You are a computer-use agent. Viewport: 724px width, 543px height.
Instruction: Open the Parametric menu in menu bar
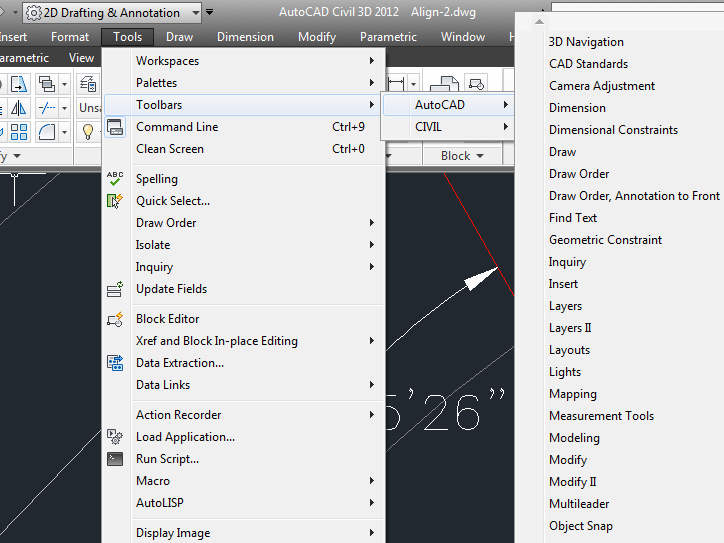(x=388, y=37)
